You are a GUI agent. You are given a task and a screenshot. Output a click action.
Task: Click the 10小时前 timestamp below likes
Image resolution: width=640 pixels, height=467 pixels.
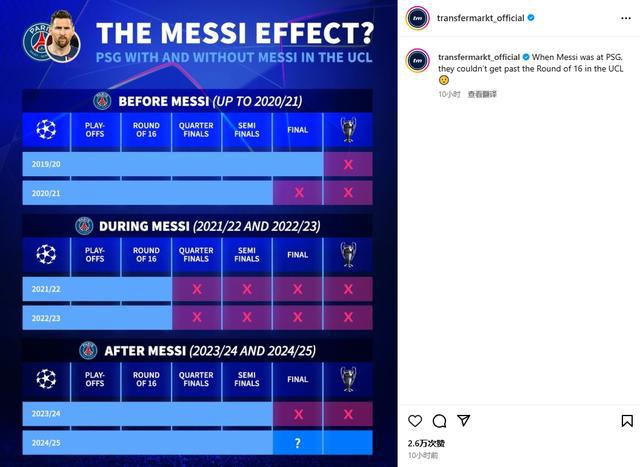423,455
